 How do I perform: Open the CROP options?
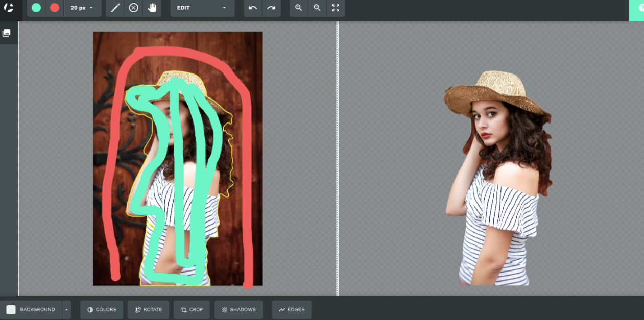point(192,310)
